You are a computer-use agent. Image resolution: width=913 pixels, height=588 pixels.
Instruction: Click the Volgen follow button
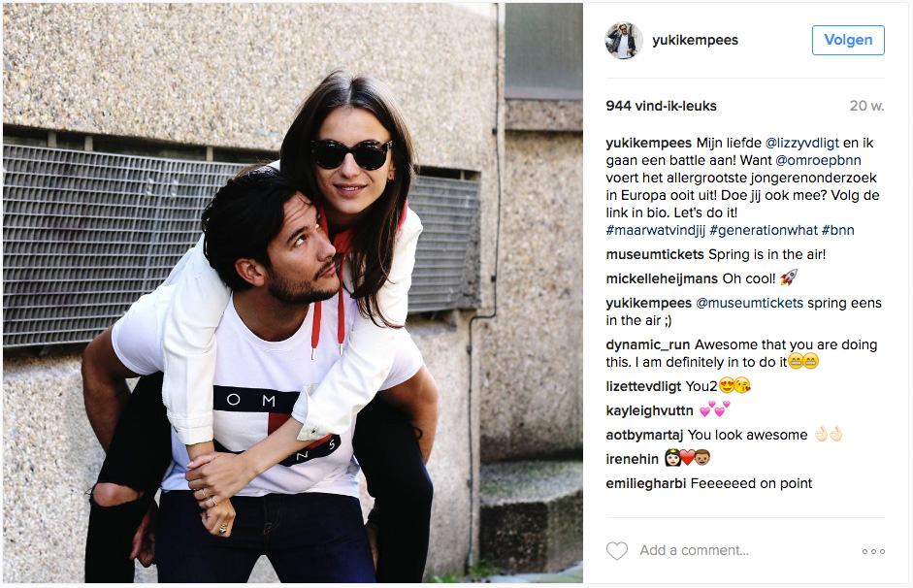848,40
